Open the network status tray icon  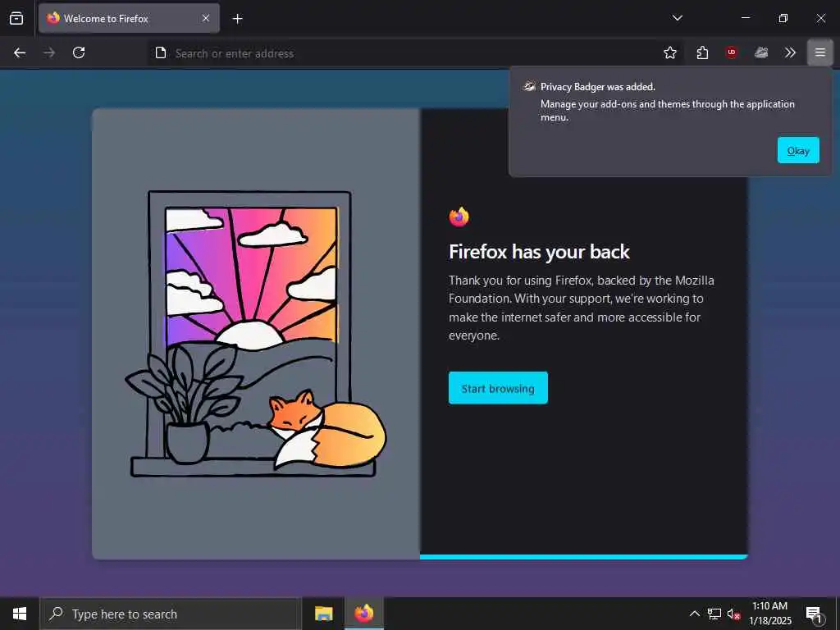(714, 614)
